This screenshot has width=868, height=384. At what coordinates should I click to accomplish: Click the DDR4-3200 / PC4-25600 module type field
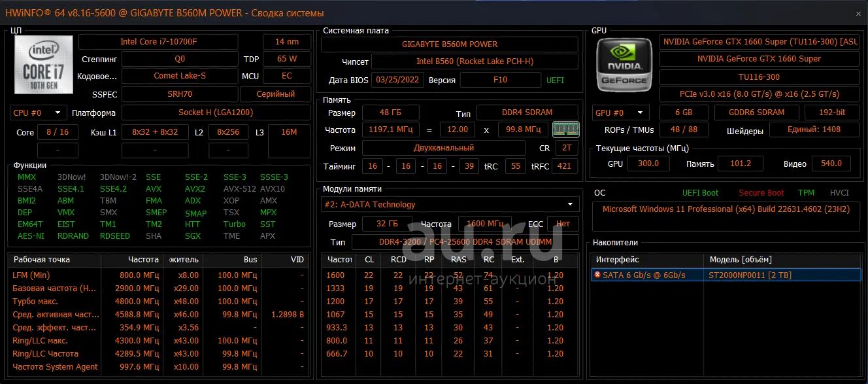click(465, 242)
